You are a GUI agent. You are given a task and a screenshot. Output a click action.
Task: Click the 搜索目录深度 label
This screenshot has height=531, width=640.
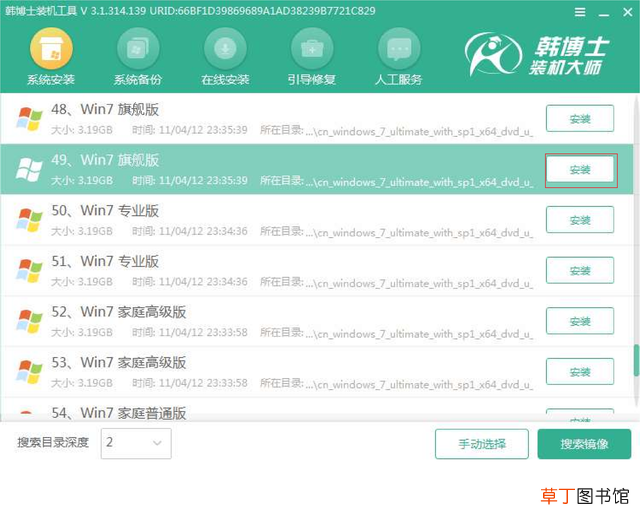(53, 442)
